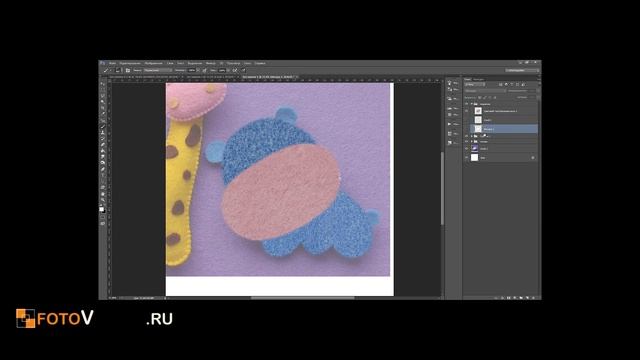640x360 pixels.
Task: Click the delete layer trash icon
Action: [x=533, y=298]
